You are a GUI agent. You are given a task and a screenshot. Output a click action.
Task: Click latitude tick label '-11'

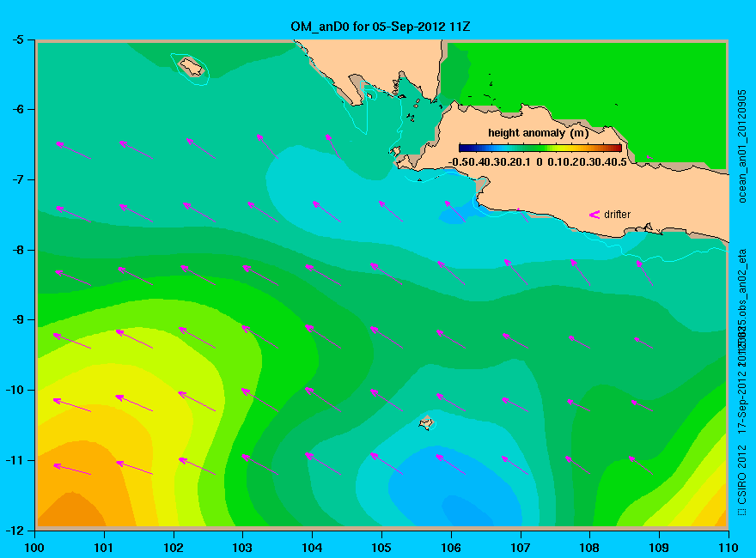(15, 460)
